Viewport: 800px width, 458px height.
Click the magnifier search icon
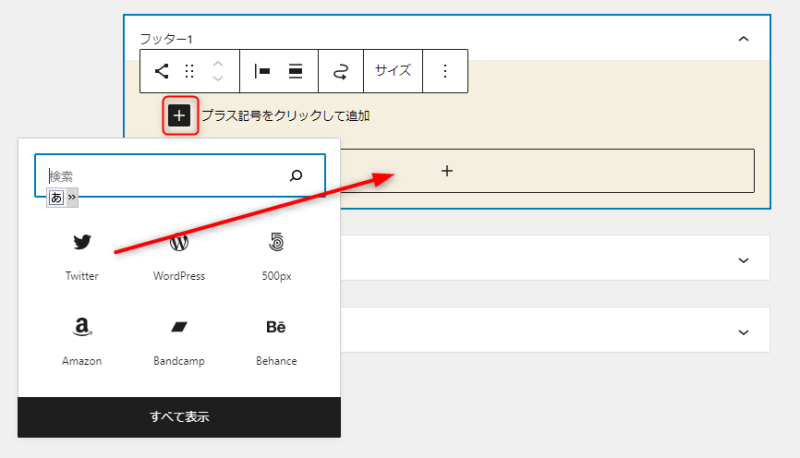(296, 175)
